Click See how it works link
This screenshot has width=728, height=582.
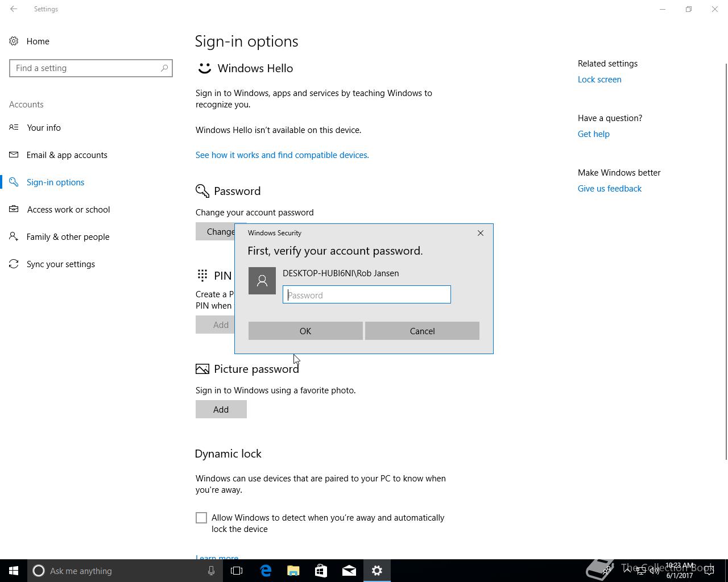282,155
